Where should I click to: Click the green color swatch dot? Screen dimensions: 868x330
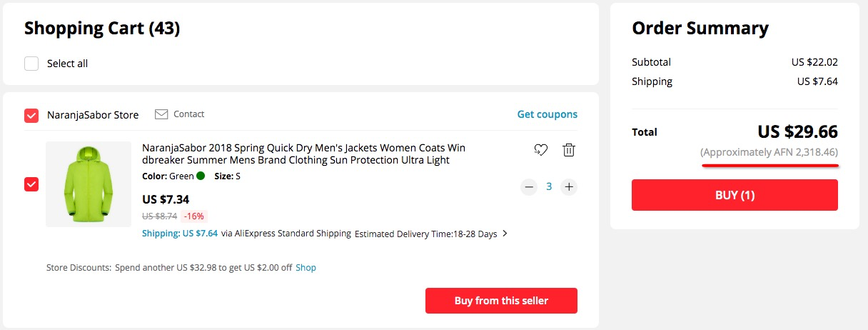click(201, 176)
